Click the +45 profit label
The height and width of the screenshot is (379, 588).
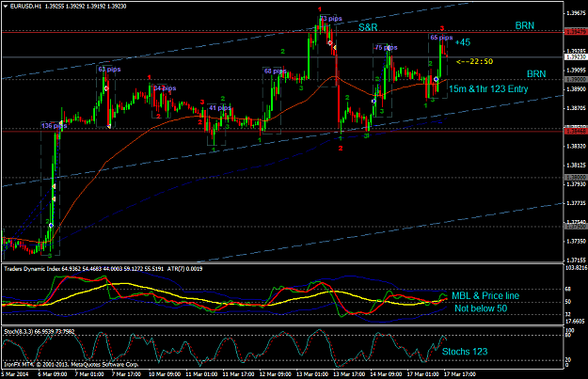point(462,42)
